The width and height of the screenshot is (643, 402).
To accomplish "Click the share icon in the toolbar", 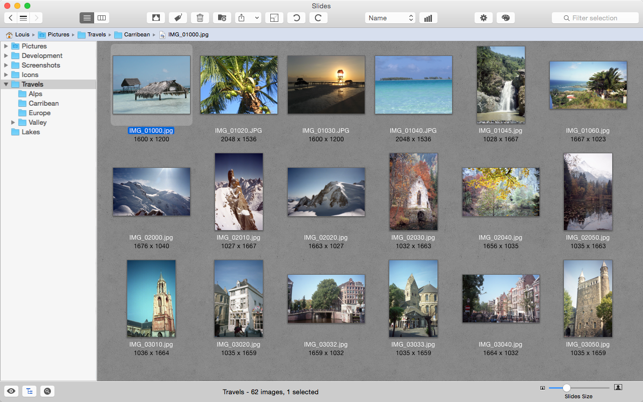I will tap(242, 18).
